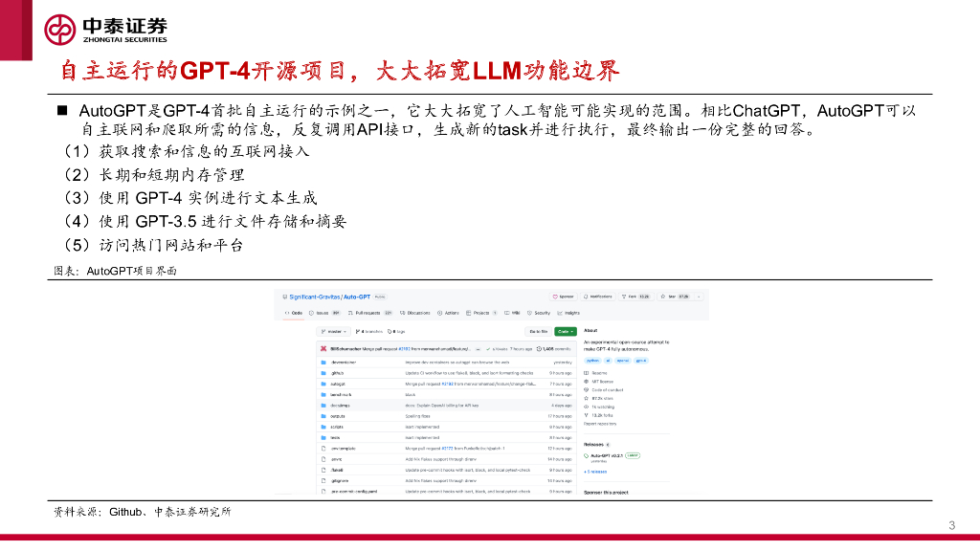Open the Report repository link
The image size is (980, 551).
point(600,424)
